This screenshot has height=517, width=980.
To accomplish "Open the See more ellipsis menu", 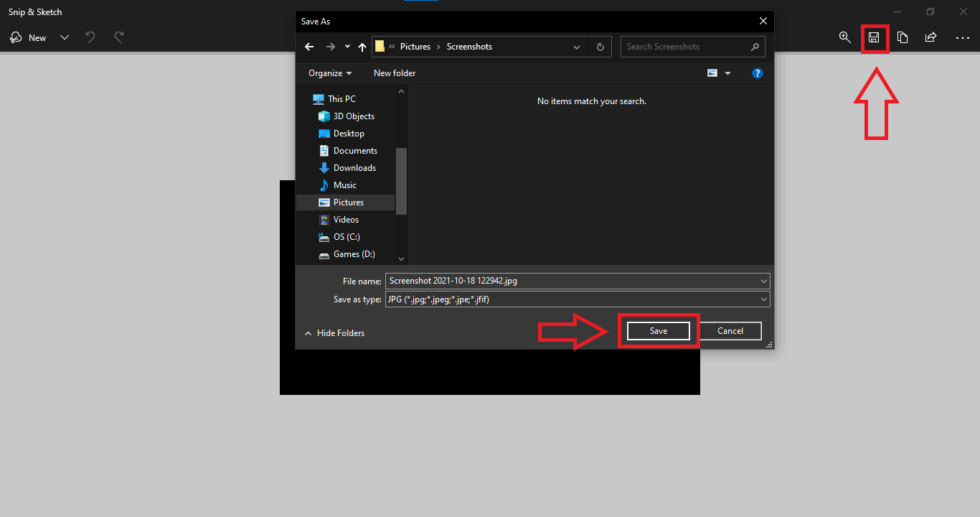I will coord(963,38).
